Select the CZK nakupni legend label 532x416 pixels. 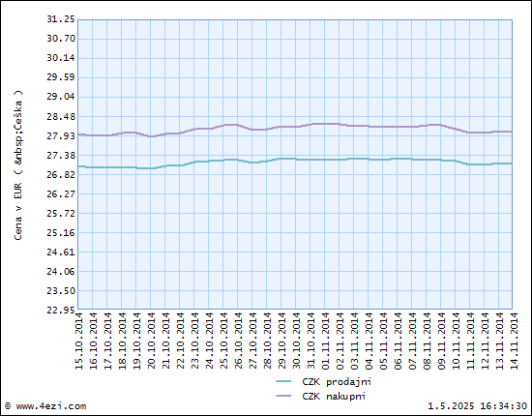[x=334, y=396]
